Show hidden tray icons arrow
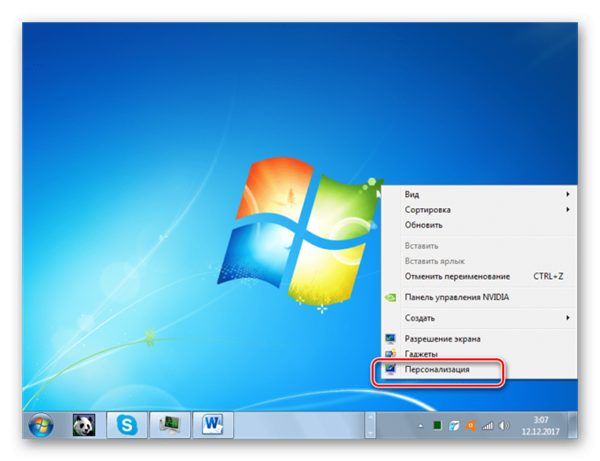Viewport: 600px width, 461px height. [x=420, y=426]
